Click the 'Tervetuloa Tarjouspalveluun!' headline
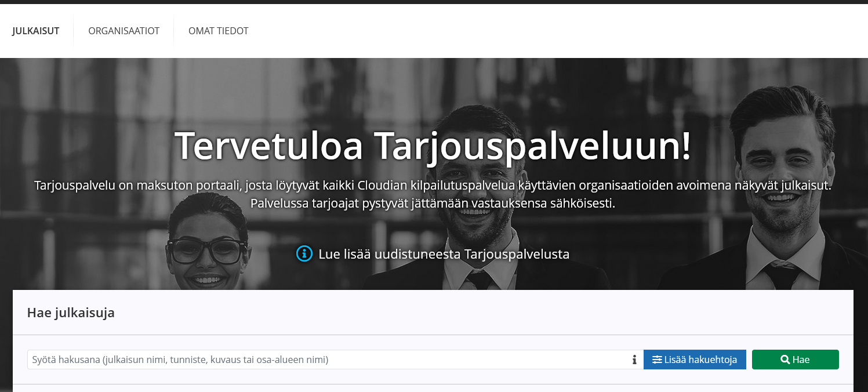Image resolution: width=868 pixels, height=392 pixels. pyautogui.click(x=433, y=145)
